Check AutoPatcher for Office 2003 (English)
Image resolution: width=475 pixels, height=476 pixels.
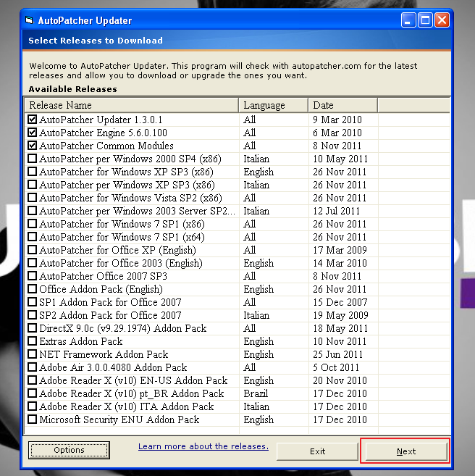[32, 263]
